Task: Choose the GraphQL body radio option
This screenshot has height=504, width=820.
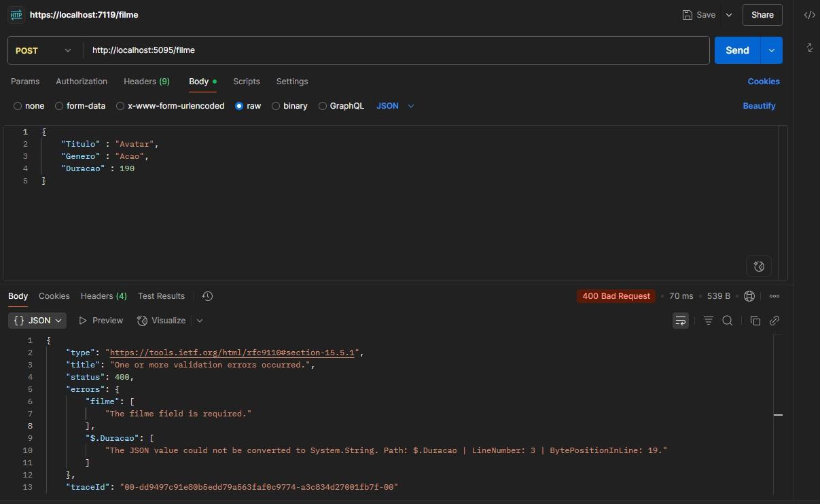Action: click(323, 106)
